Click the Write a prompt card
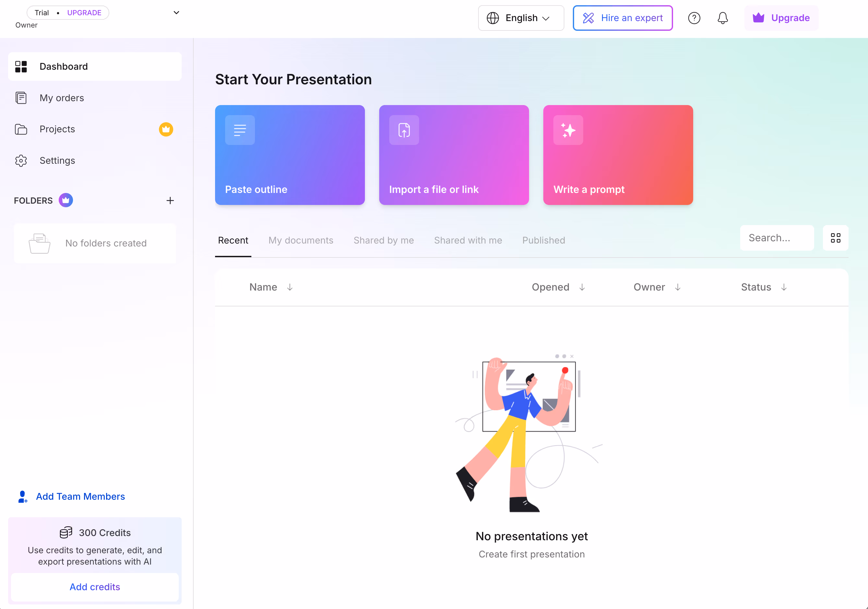The image size is (868, 609). coord(618,155)
